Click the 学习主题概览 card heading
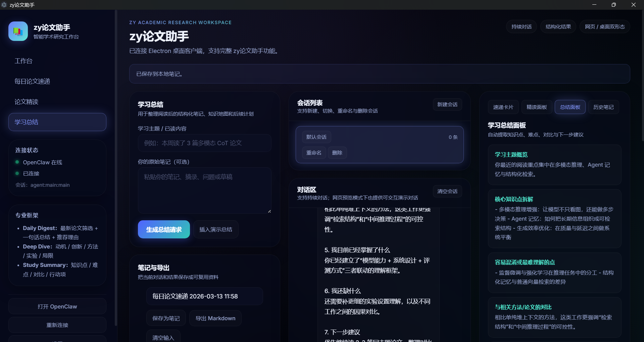The width and height of the screenshot is (644, 342). click(x=511, y=155)
